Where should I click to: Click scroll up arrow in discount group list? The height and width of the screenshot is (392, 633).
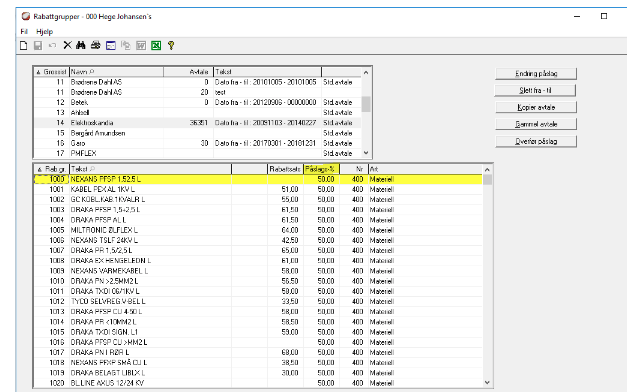click(487, 170)
